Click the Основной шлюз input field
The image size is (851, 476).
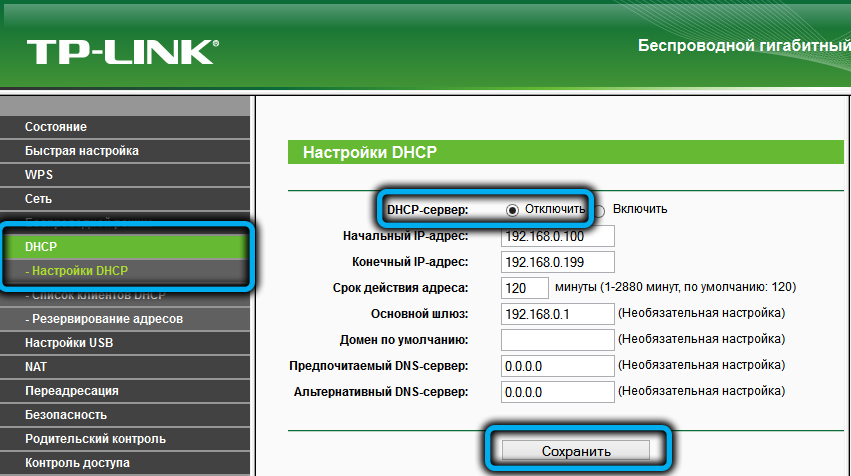coord(557,315)
